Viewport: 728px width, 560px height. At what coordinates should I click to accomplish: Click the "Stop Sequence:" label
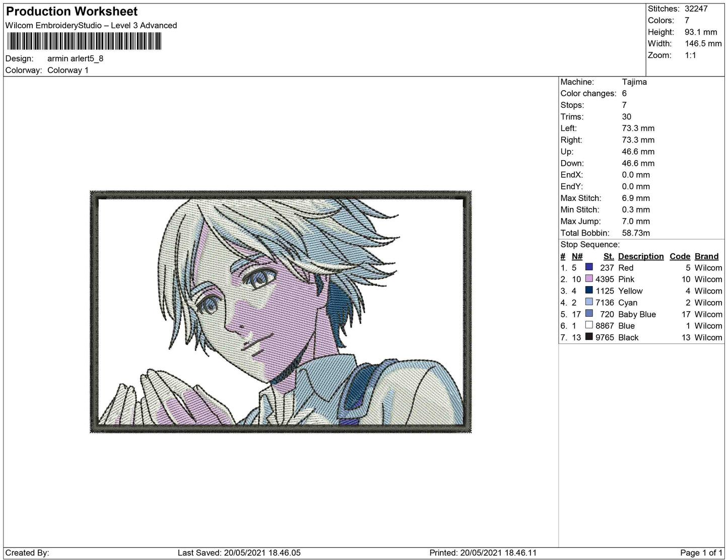click(590, 244)
